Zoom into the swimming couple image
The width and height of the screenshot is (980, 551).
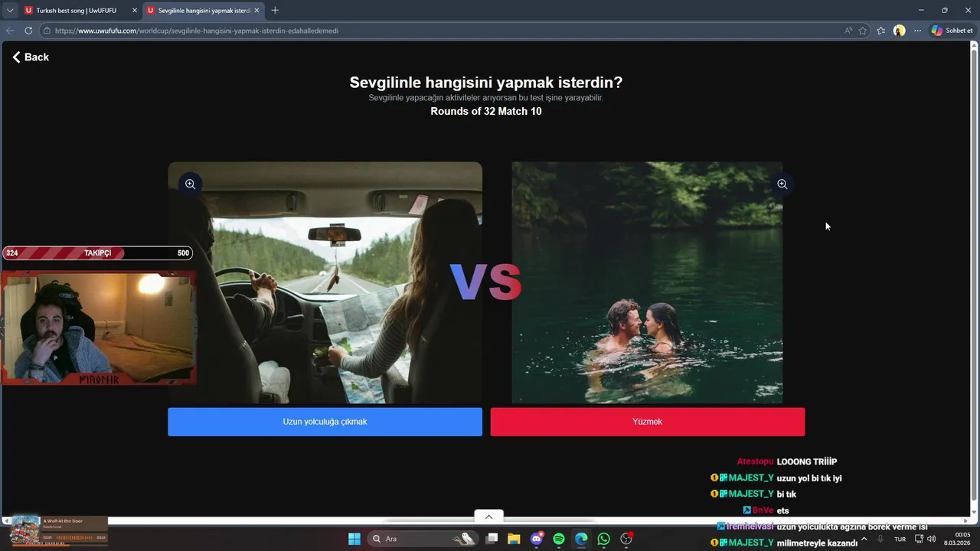click(782, 184)
